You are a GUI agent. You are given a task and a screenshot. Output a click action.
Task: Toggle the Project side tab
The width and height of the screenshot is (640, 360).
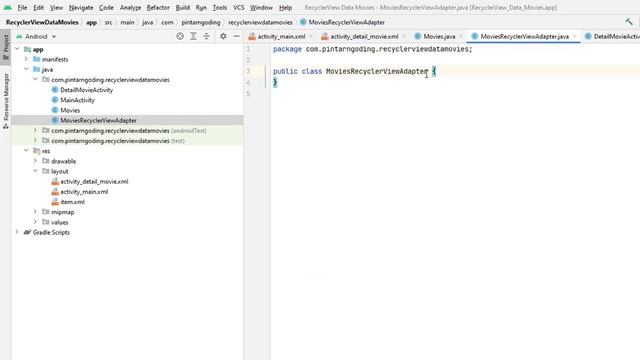click(x=6, y=46)
